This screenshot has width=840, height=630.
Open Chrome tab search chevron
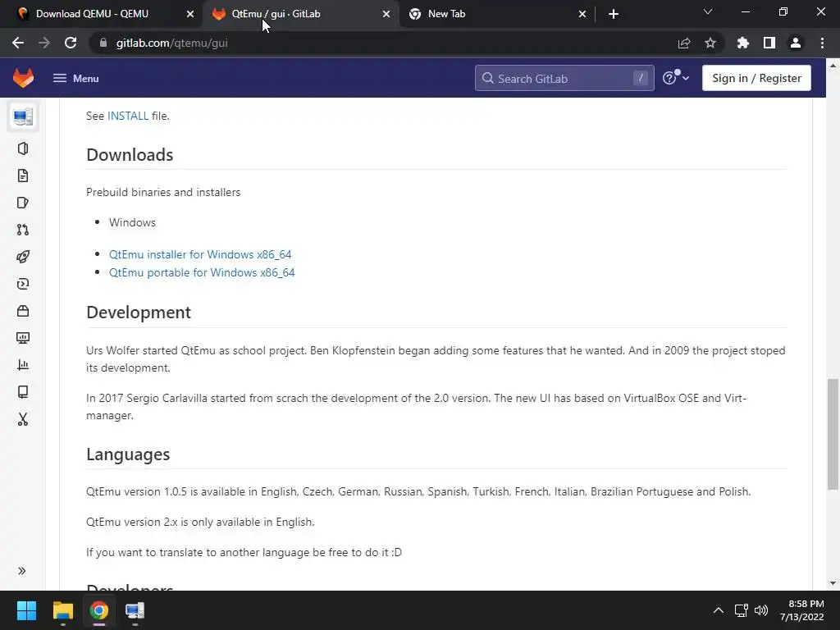point(708,11)
